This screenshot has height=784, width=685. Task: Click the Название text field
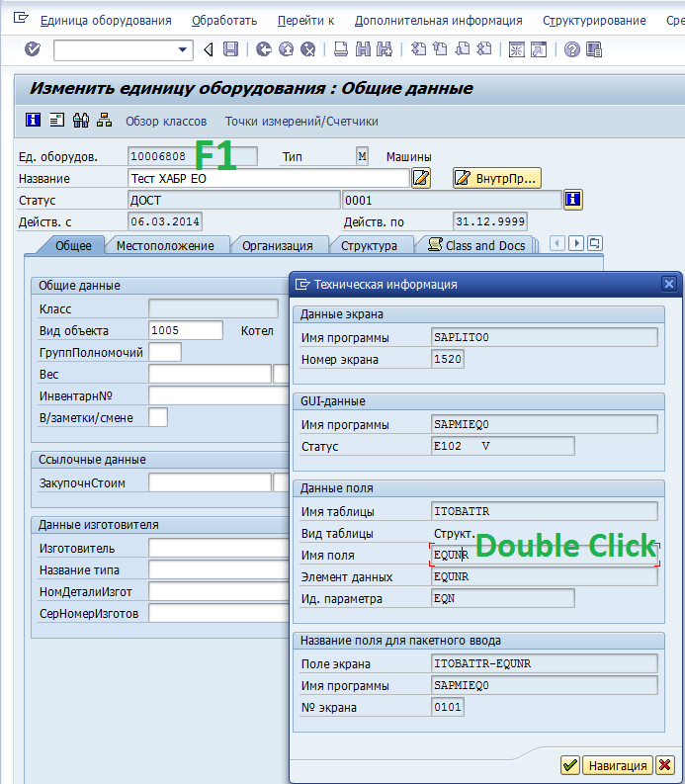pyautogui.click(x=269, y=178)
